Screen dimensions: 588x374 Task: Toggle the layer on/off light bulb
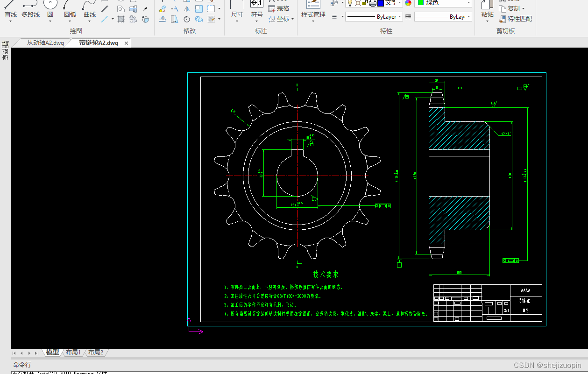click(x=350, y=3)
